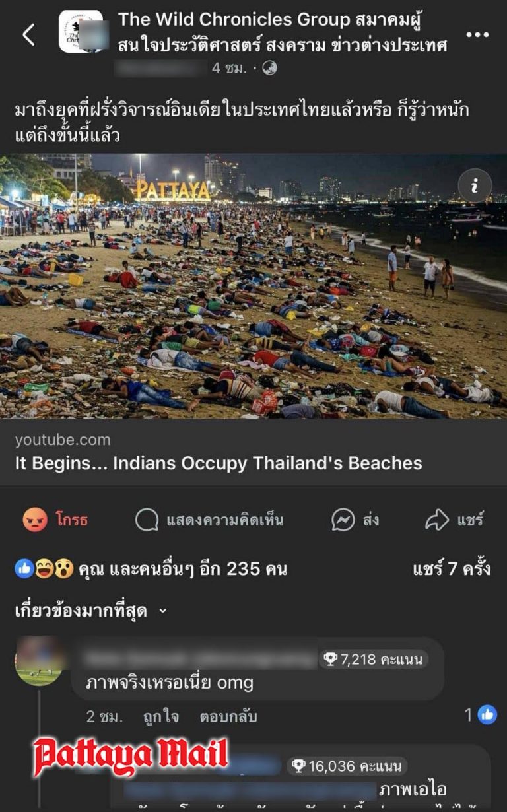This screenshot has height=812, width=507.
Task: Toggle the angry โกรธ reaction
Action: (55, 520)
